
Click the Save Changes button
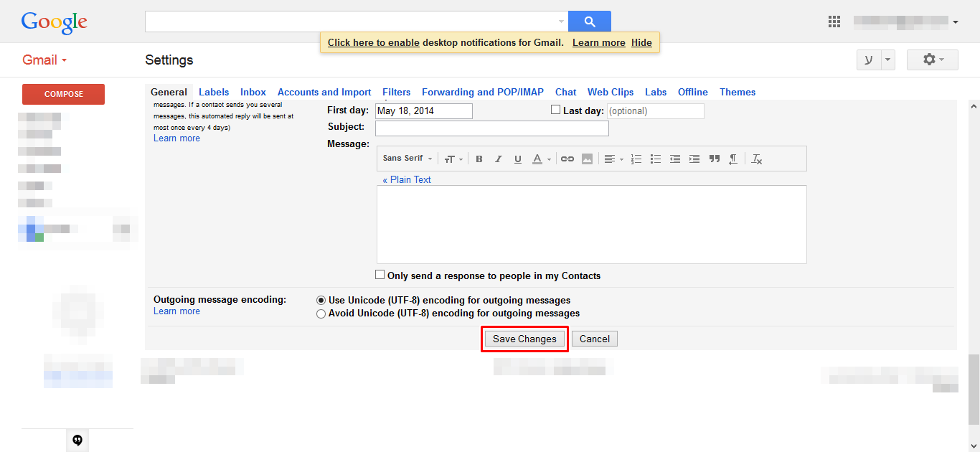tap(524, 339)
